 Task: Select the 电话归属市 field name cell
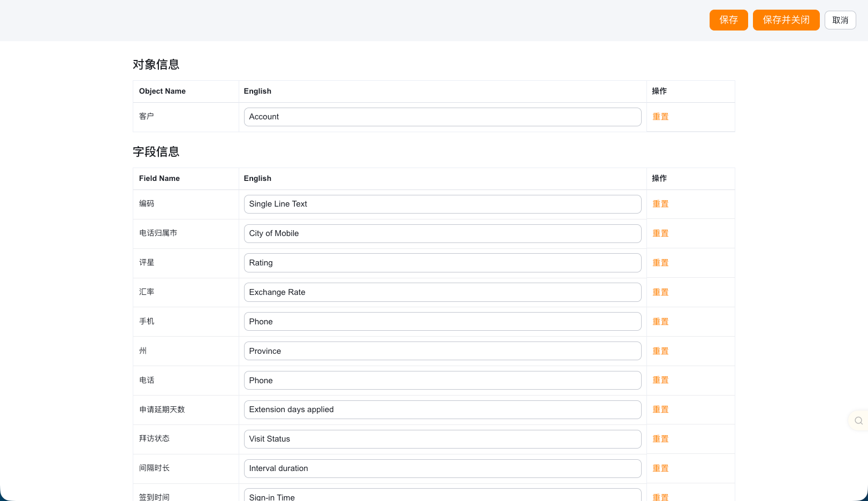[x=186, y=233]
